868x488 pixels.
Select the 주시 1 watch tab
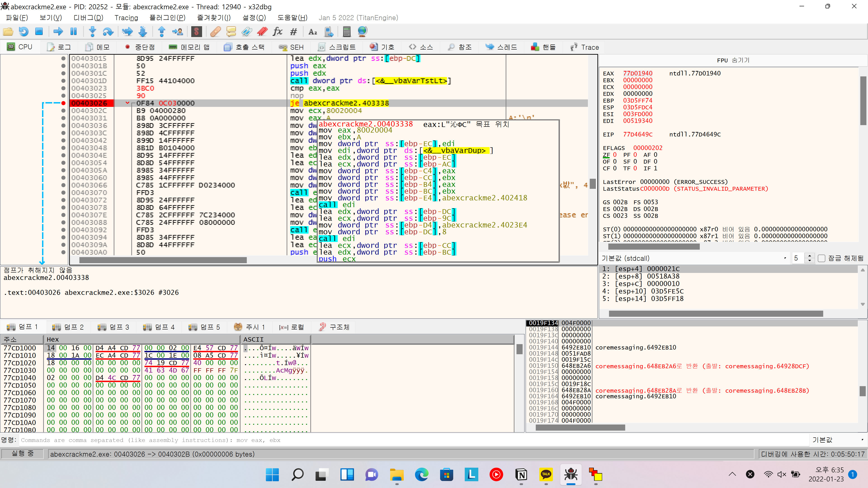(x=250, y=327)
